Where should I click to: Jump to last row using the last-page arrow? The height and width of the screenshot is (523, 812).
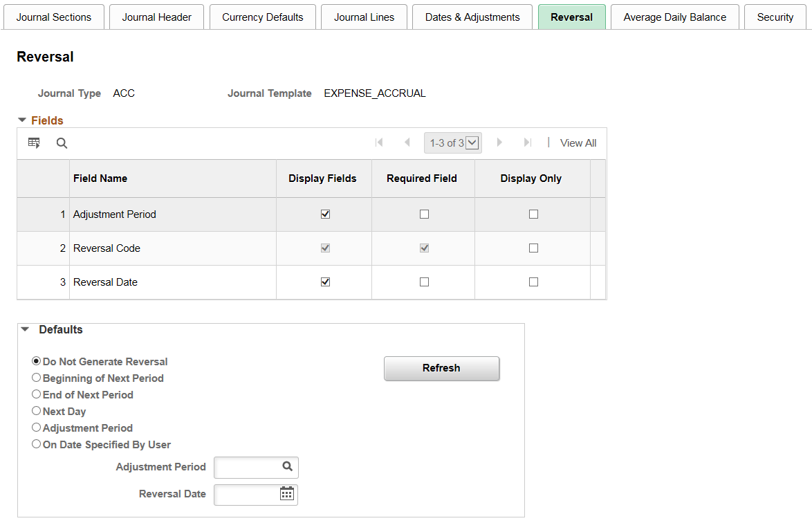tap(527, 143)
